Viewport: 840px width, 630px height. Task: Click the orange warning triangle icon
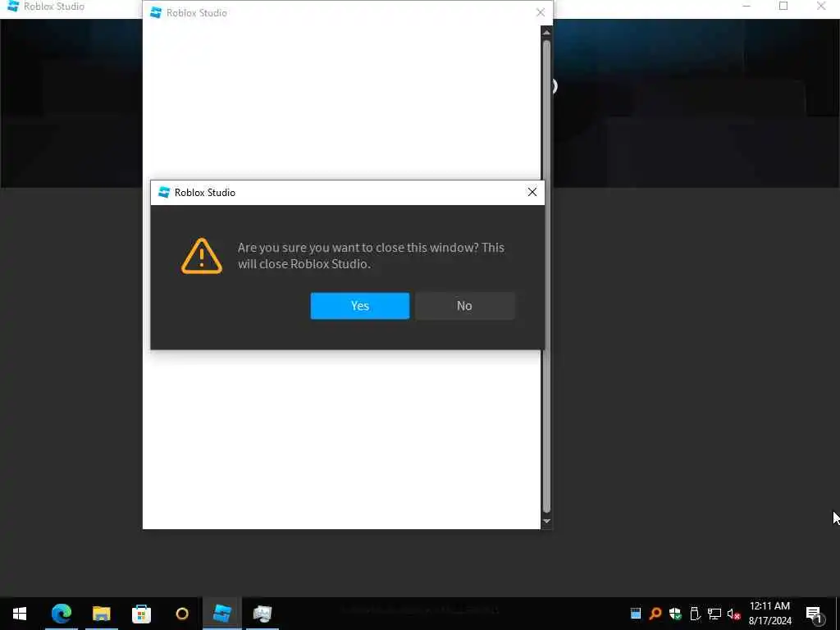pos(202,256)
